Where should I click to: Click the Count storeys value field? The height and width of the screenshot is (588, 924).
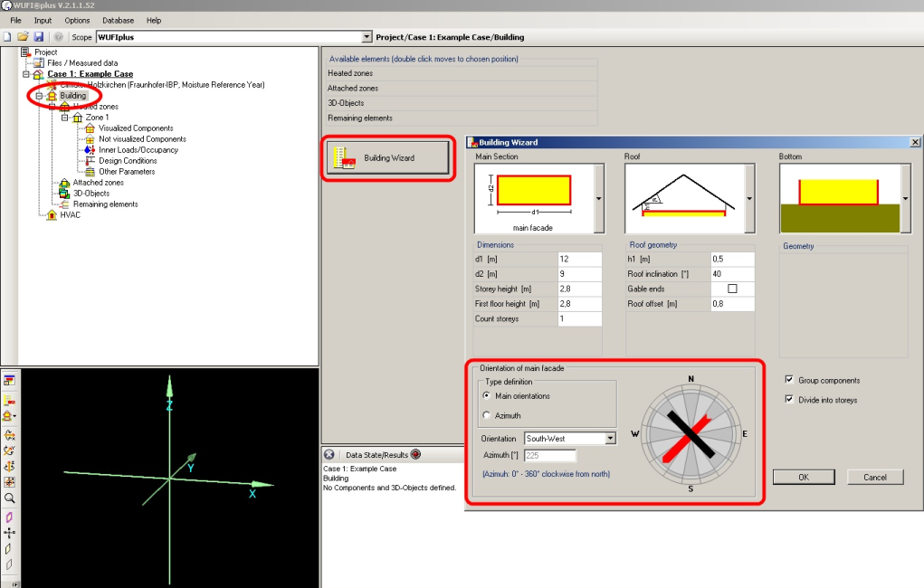(x=579, y=318)
